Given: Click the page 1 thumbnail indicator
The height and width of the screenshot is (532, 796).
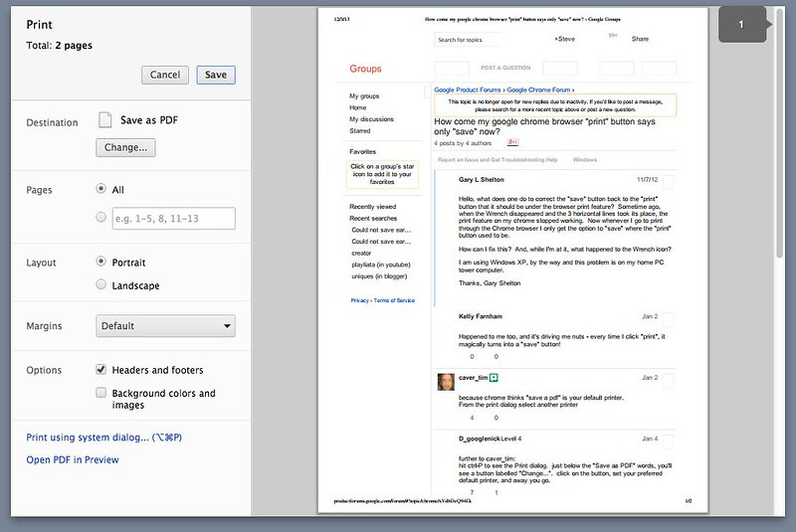Looking at the screenshot, I should click(x=744, y=24).
